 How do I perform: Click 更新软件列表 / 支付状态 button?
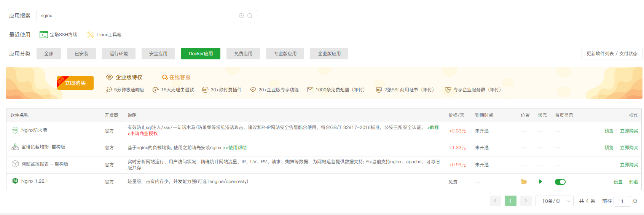pos(612,54)
